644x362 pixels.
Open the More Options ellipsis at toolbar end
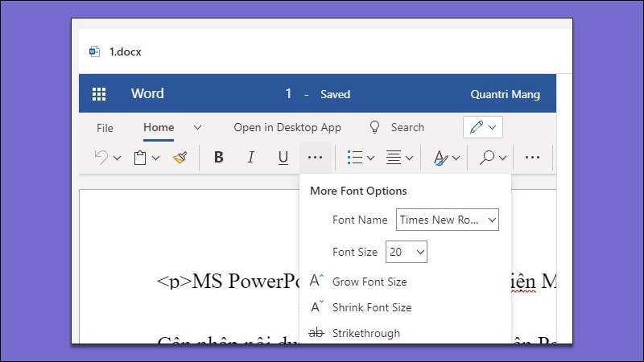532,157
